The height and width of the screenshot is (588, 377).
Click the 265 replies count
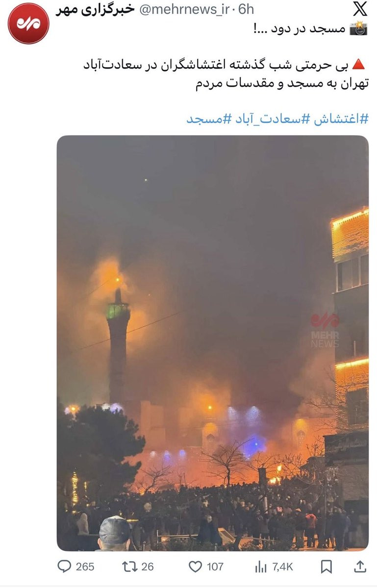coord(85,567)
